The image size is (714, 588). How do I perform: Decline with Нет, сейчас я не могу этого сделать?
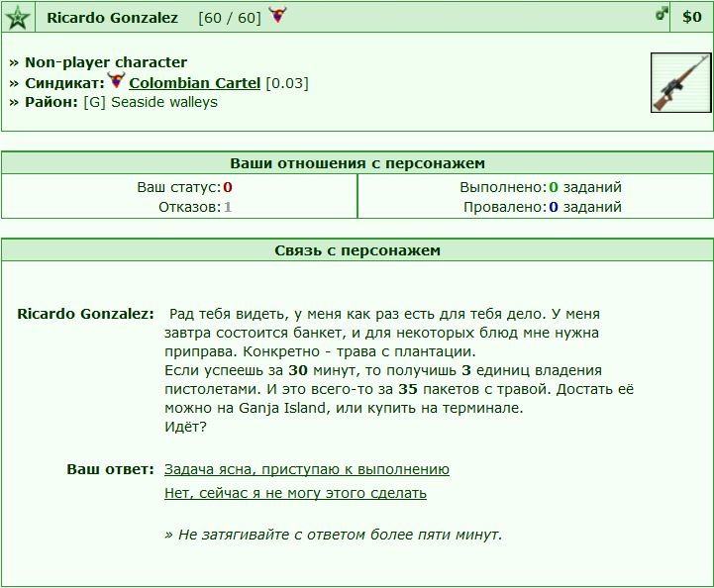pos(295,493)
